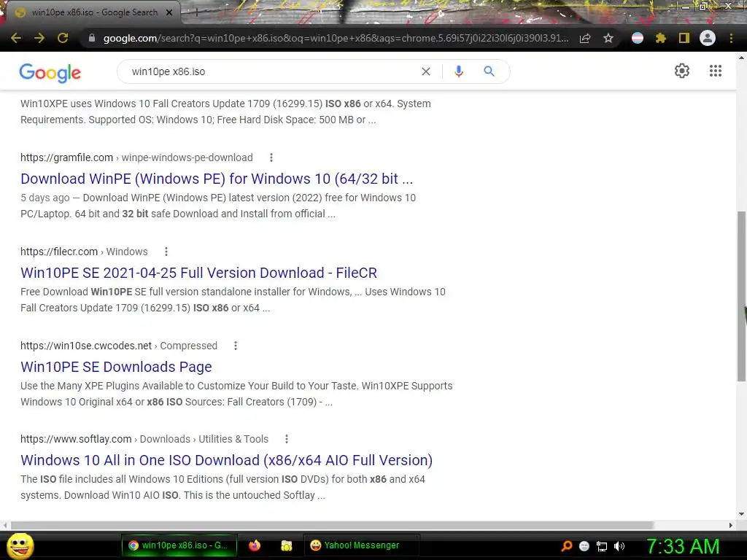The height and width of the screenshot is (560, 747).
Task: Open the tray network icon
Action: click(x=602, y=546)
